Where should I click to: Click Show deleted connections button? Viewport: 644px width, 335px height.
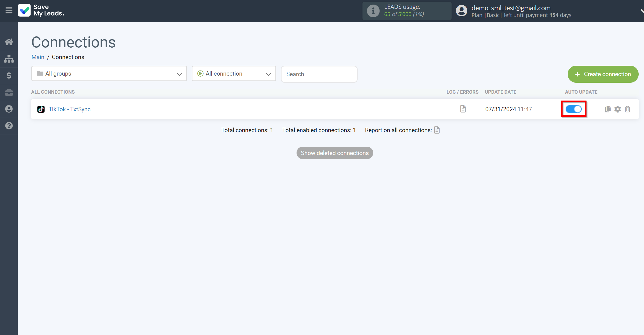(x=335, y=153)
